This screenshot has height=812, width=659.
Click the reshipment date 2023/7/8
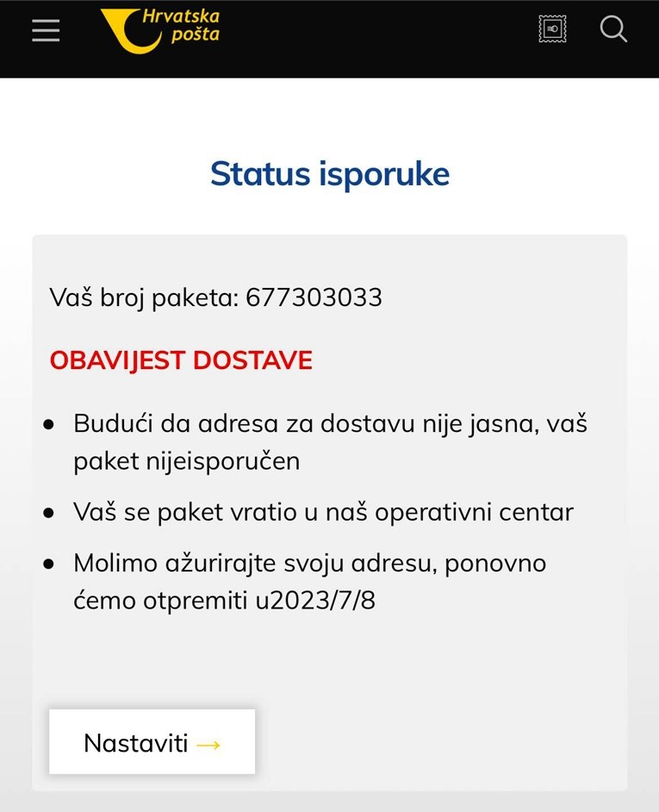pos(322,600)
